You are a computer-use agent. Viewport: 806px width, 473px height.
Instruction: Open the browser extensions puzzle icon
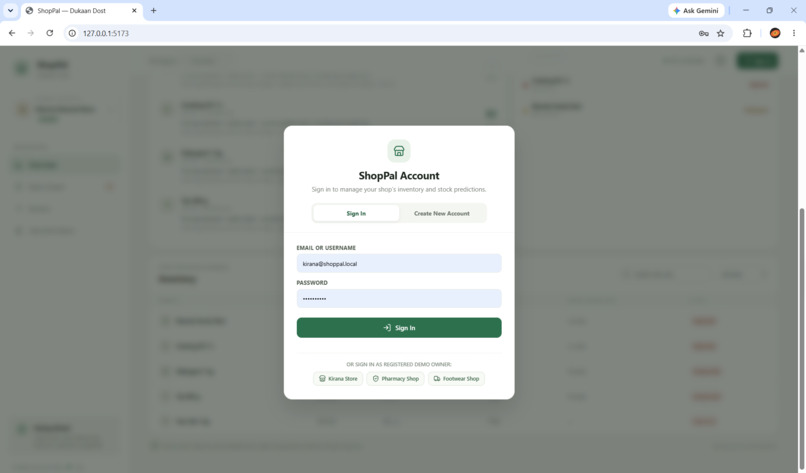tap(747, 33)
